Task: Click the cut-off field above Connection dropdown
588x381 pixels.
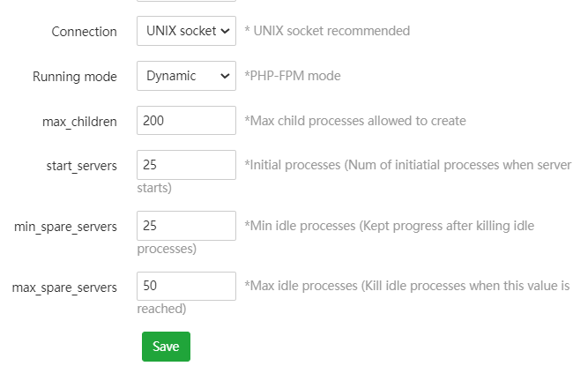Action: (x=186, y=2)
